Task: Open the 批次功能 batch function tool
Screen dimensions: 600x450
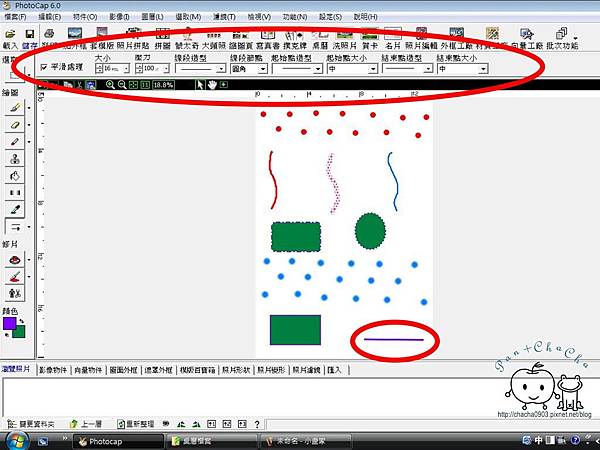Action: point(562,38)
